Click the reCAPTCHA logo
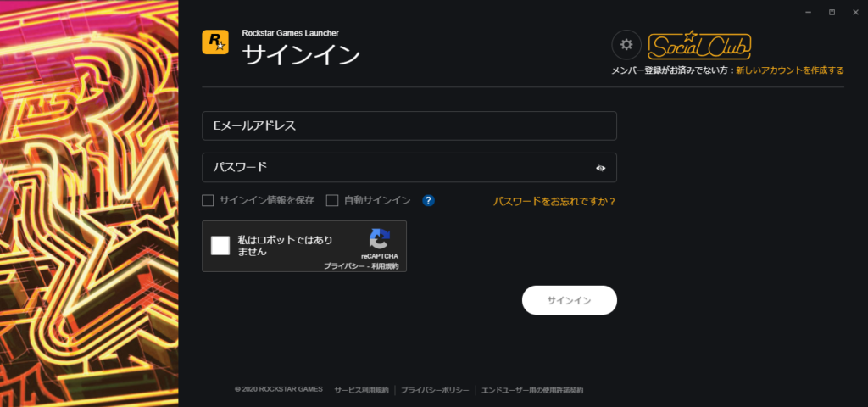Screen dimensions: 868x407 pyautogui.click(x=379, y=239)
